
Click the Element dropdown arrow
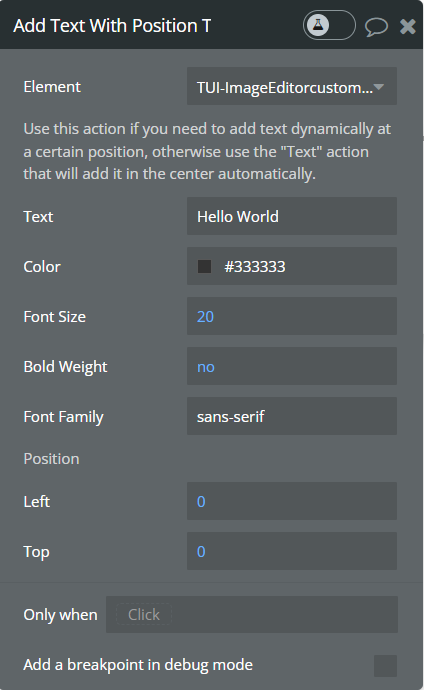click(x=379, y=87)
